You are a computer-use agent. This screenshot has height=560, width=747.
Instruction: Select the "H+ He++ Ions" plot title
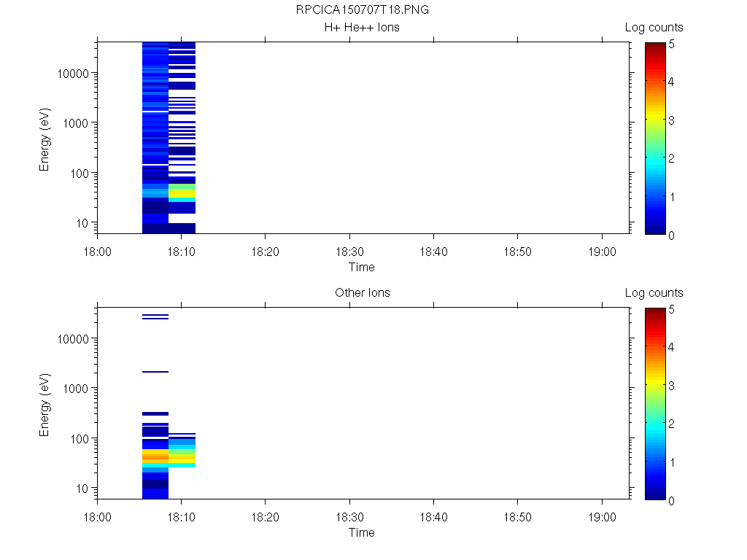pyautogui.click(x=362, y=27)
